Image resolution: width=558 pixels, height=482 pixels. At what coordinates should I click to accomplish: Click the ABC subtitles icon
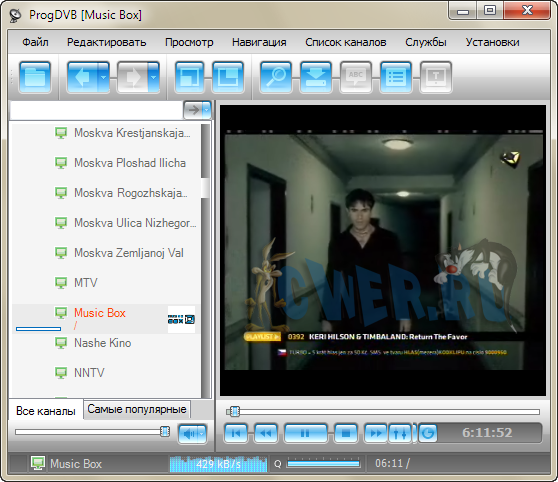356,77
